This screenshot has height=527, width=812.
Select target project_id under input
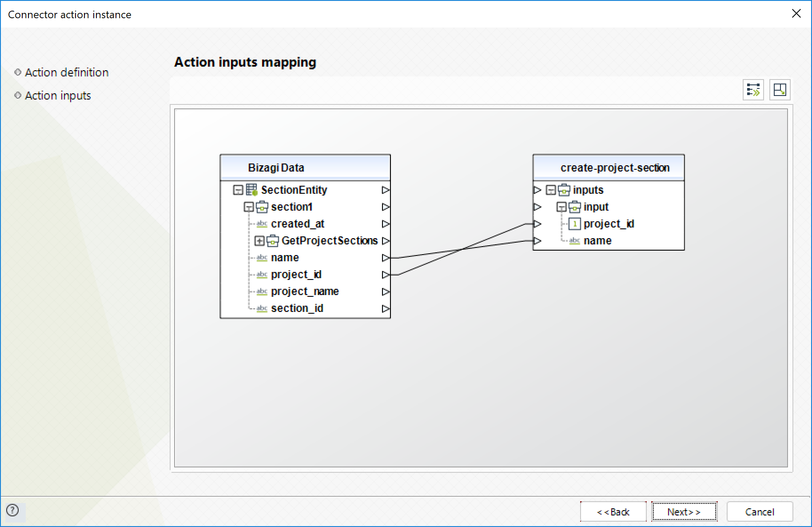pyautogui.click(x=609, y=224)
